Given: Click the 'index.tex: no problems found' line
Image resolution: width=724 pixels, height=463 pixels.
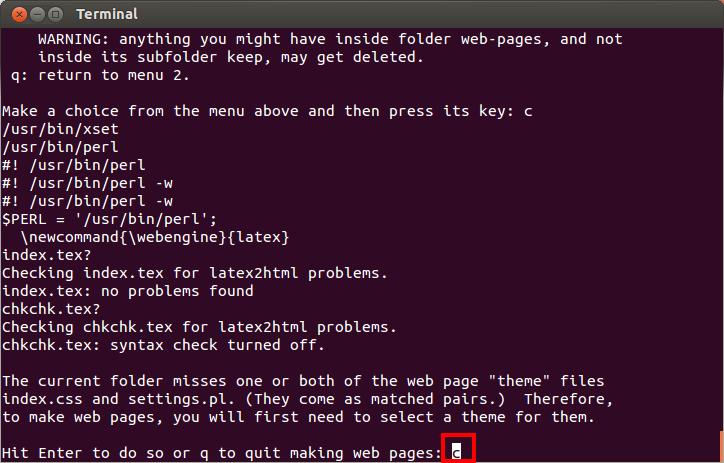Looking at the screenshot, I should pyautogui.click(x=127, y=291).
